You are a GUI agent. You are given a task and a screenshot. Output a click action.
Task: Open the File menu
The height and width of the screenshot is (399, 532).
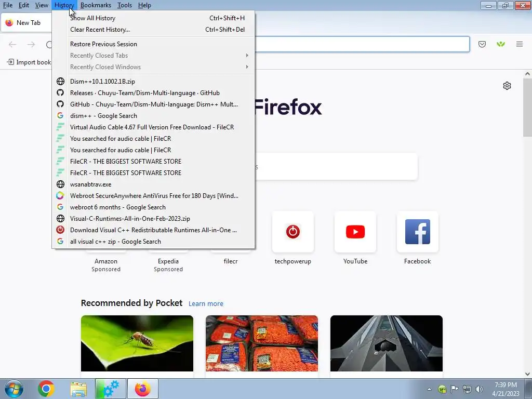tap(7, 5)
